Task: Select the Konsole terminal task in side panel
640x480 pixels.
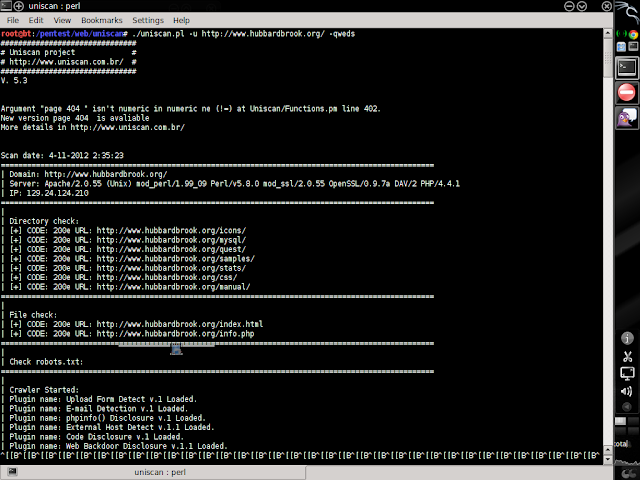Action: coord(627,67)
